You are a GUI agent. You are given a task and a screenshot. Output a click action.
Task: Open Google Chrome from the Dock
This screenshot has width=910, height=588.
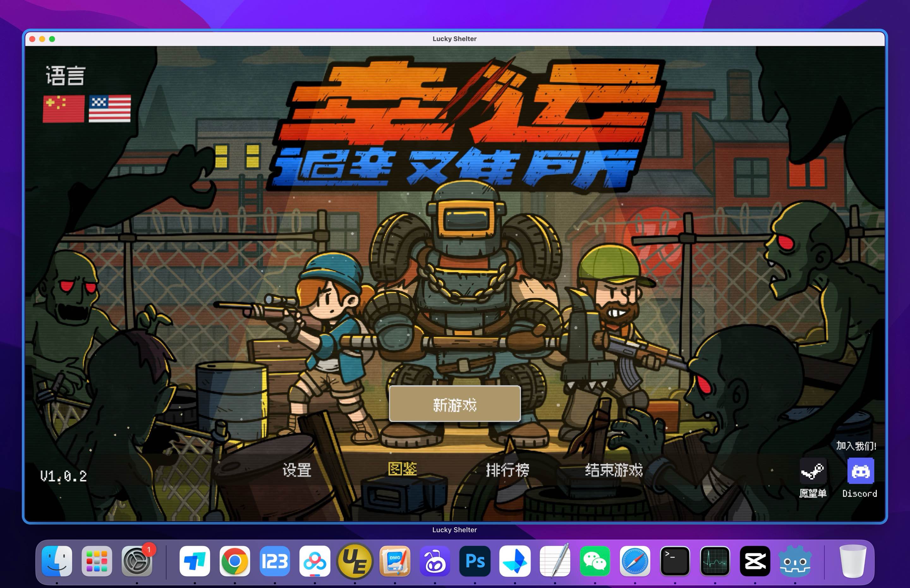click(236, 561)
